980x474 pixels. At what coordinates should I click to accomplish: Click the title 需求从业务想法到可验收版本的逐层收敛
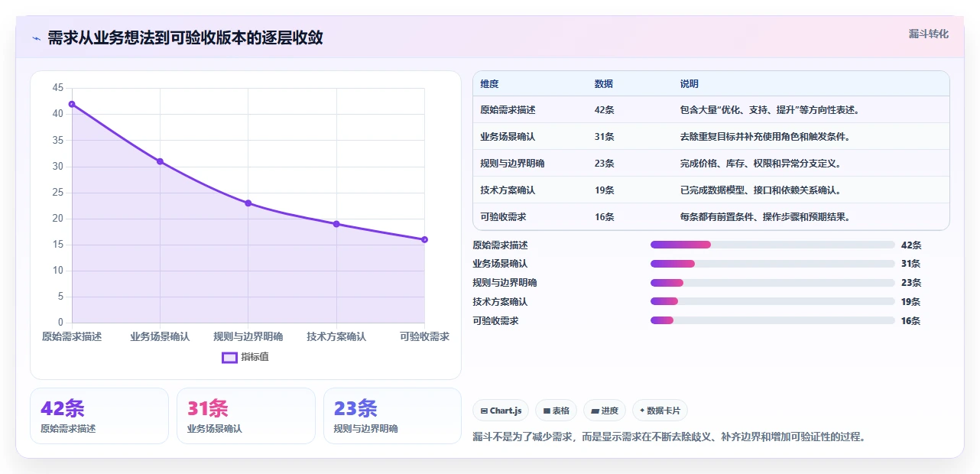click(185, 38)
